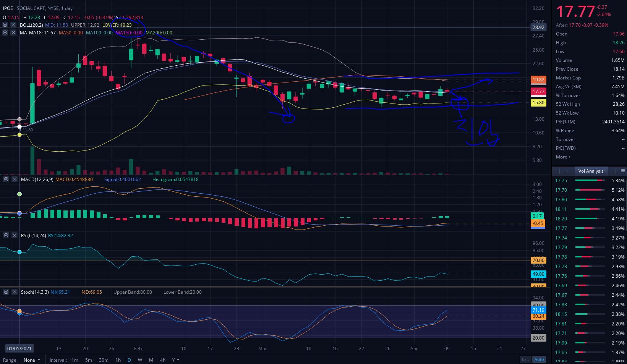Select the 17.99 volume analysis row
The width and height of the screenshot is (627, 364).
(590, 343)
